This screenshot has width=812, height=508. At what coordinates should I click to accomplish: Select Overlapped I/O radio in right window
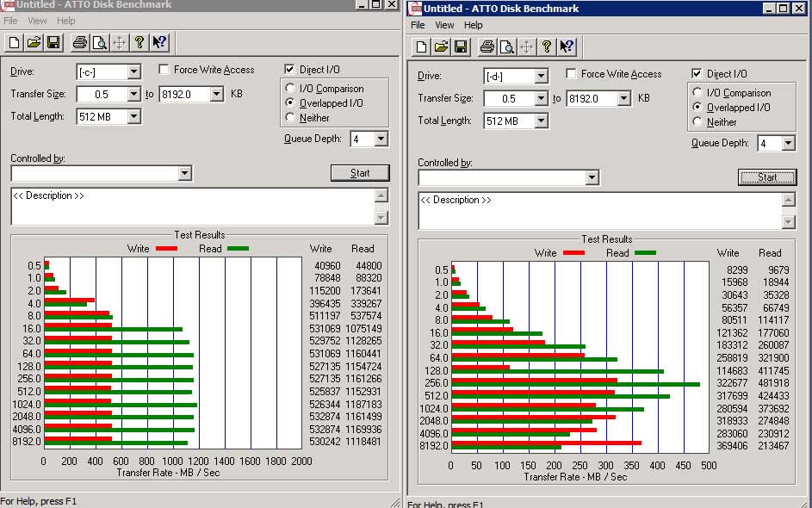point(697,107)
